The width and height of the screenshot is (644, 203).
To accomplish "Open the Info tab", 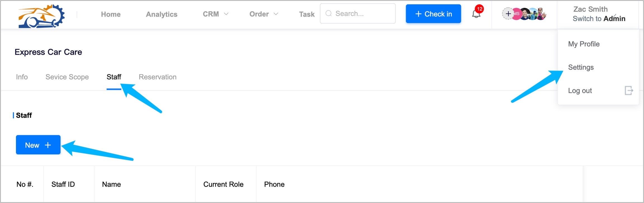I will point(22,77).
